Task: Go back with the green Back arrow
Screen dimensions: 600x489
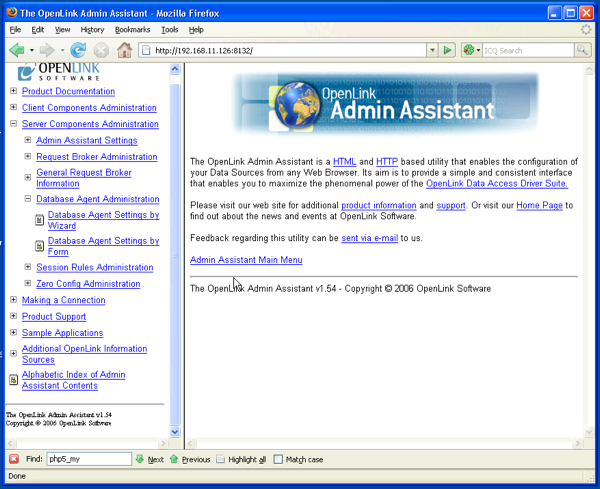Action: click(x=17, y=50)
